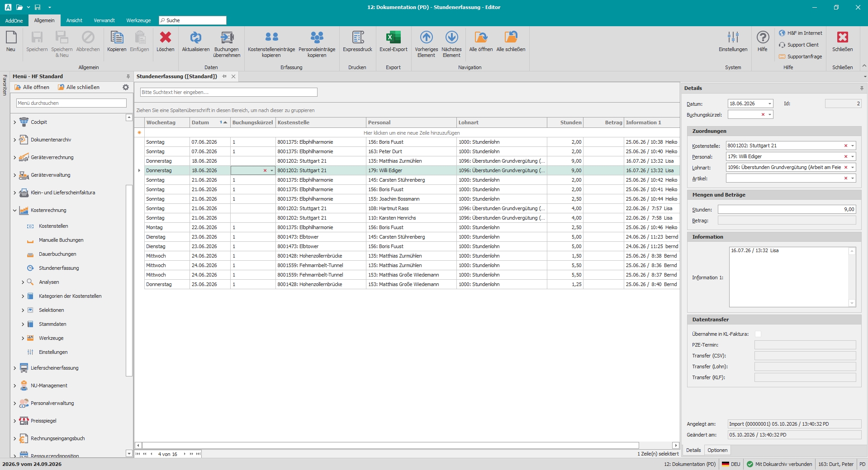Click the Bitte Suchtext search field
The height and width of the screenshot is (470, 868).
(229, 92)
